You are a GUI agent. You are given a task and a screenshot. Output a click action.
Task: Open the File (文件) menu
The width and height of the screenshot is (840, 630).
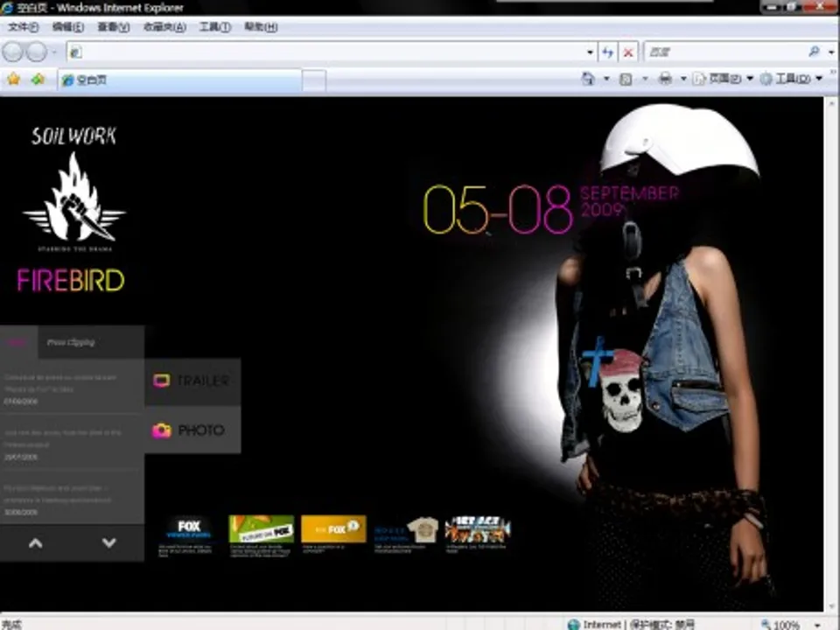(24, 27)
